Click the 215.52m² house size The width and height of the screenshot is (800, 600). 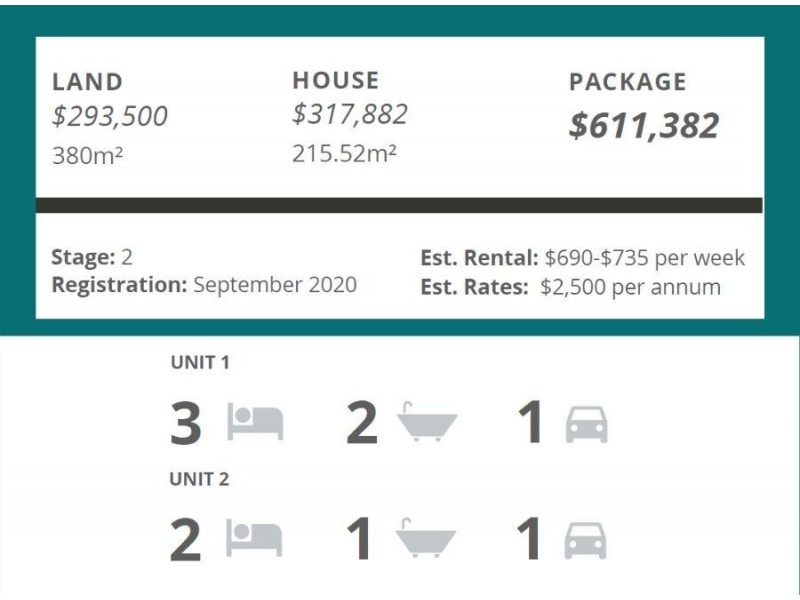345,154
